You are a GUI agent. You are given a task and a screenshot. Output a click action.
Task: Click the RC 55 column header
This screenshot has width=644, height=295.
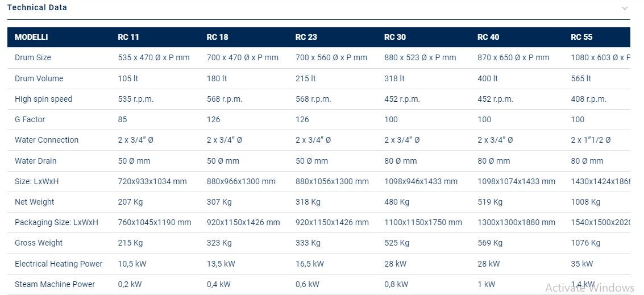581,37
